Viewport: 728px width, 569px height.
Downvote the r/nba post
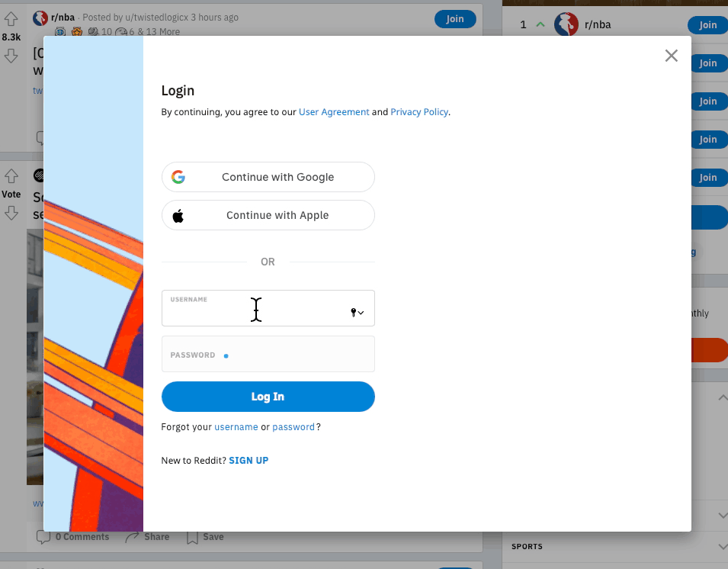pos(11,56)
